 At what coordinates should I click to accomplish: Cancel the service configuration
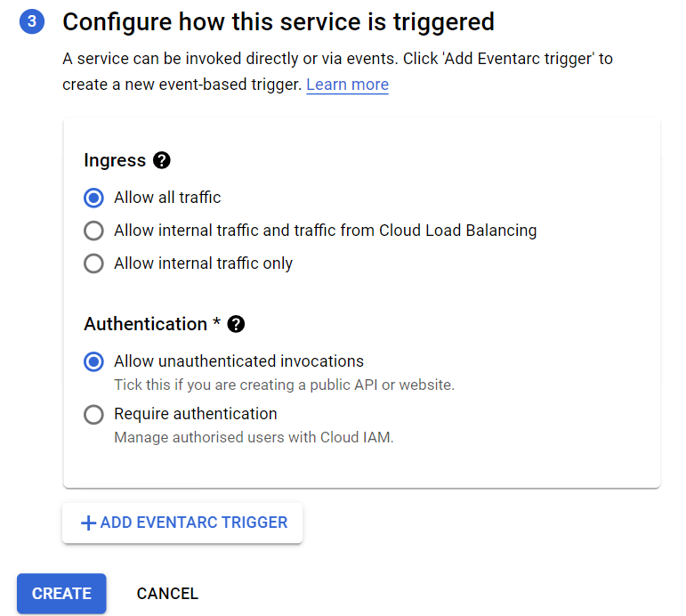pos(167,594)
